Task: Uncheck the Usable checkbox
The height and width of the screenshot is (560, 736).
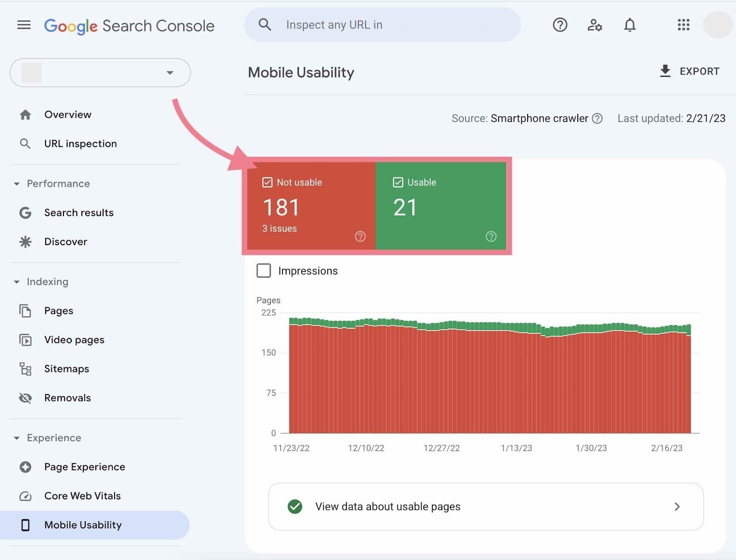Action: pos(398,183)
